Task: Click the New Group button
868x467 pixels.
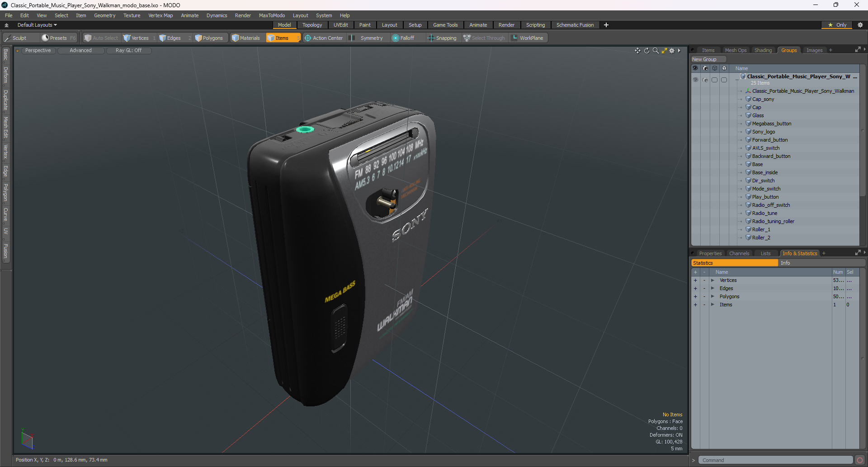Action: tap(708, 59)
